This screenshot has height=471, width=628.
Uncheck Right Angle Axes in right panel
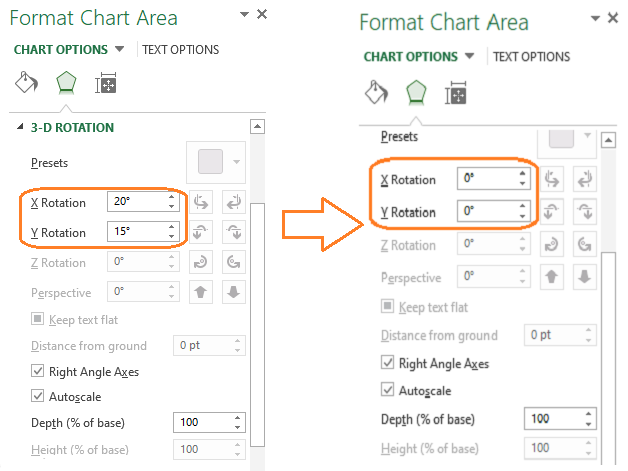coord(389,363)
